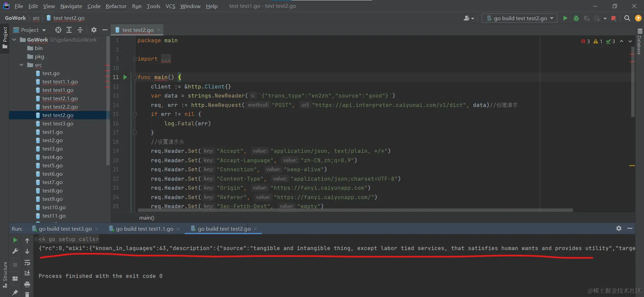Open the Navigate menu
The height and width of the screenshot is (297, 644).
(x=71, y=6)
